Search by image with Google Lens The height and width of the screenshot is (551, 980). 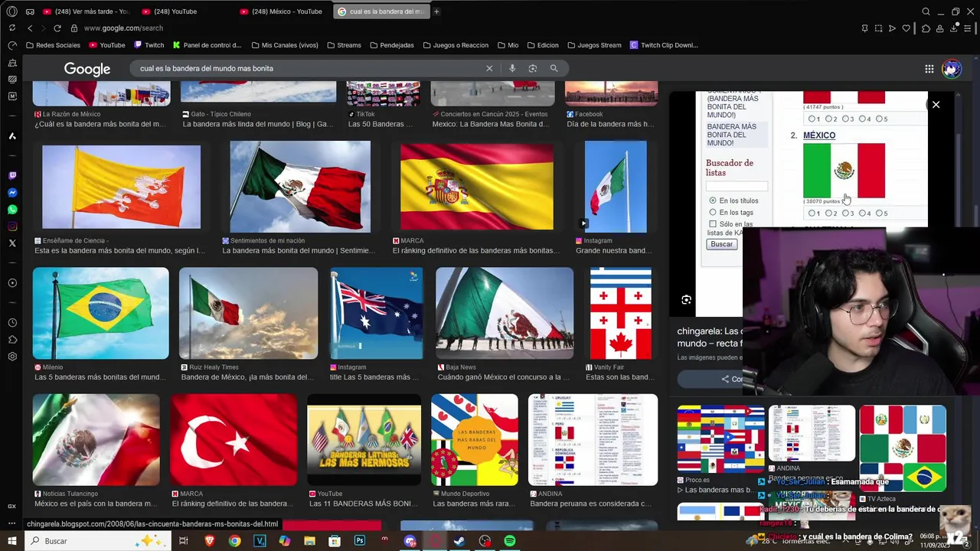click(x=533, y=68)
